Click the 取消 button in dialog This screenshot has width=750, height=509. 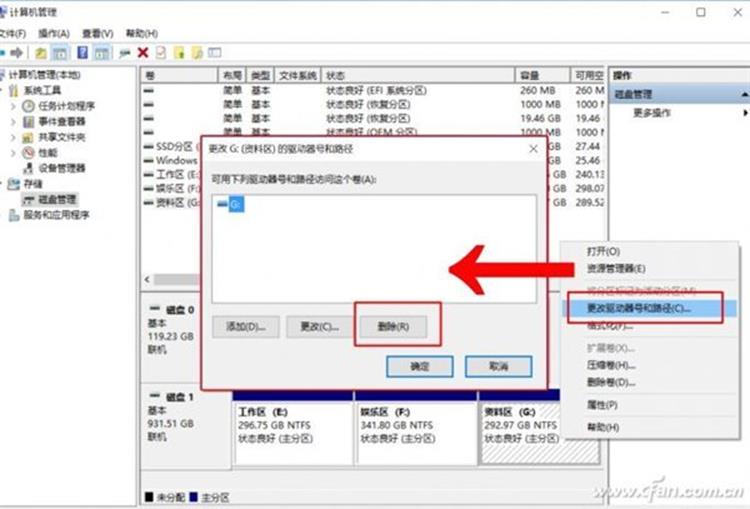coord(498,367)
